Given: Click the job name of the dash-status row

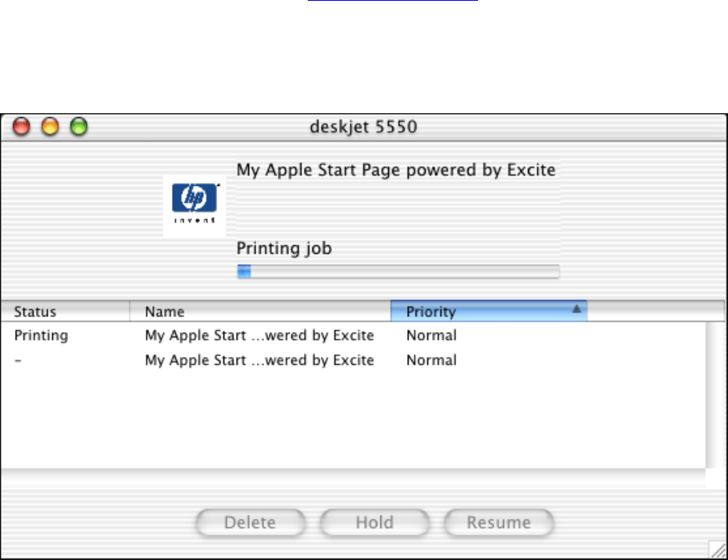Looking at the screenshot, I should pos(259,360).
